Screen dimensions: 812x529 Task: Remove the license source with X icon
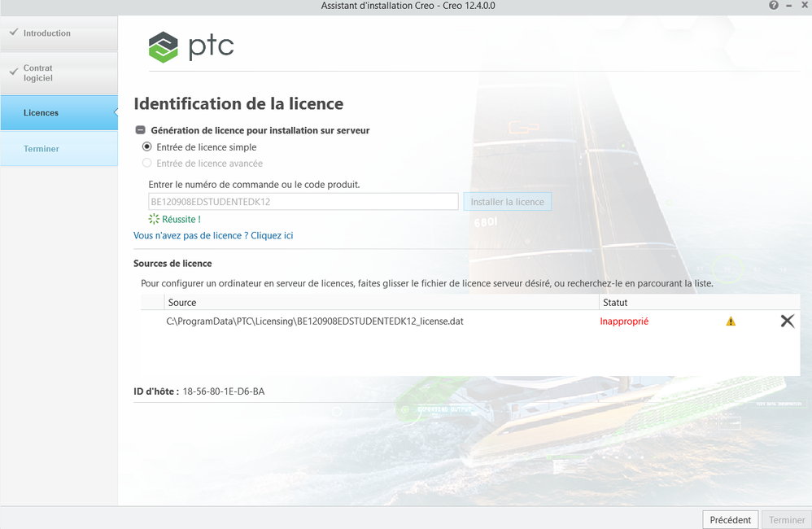click(x=787, y=321)
